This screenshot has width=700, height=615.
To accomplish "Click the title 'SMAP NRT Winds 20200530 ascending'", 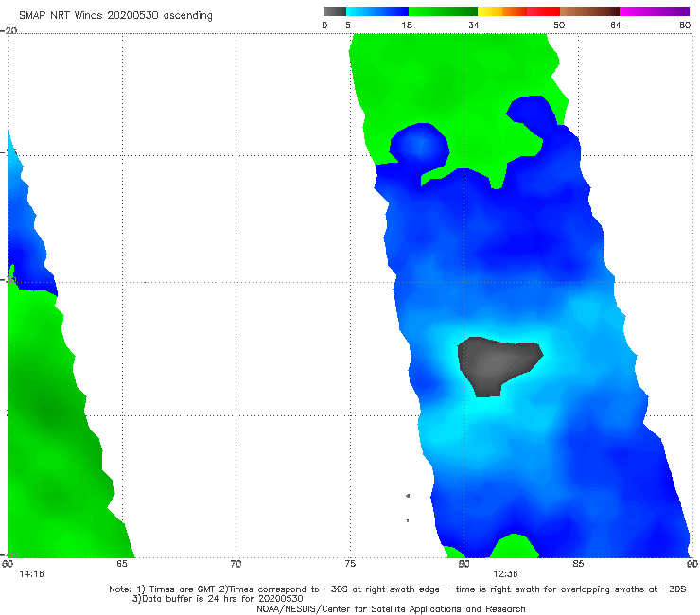I will point(115,16).
